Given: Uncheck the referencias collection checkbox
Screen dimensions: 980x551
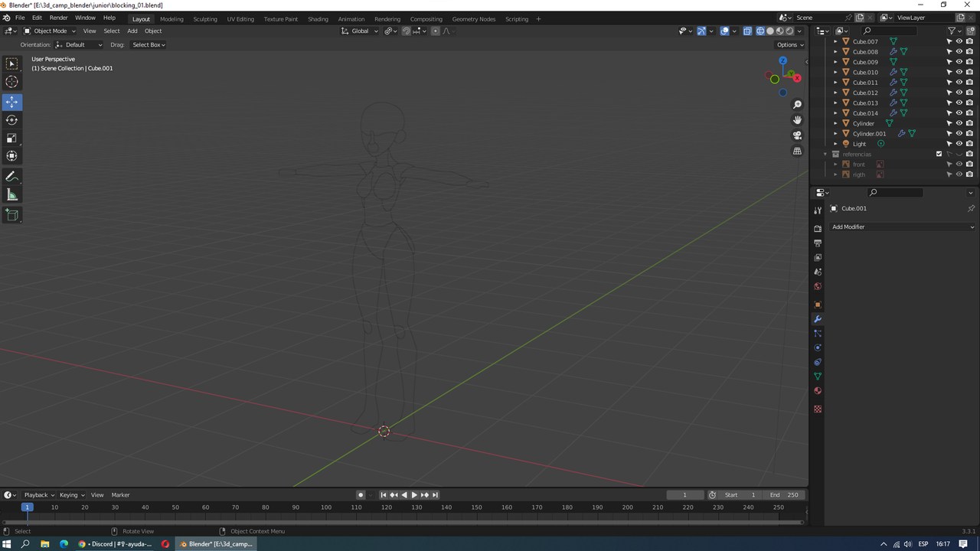Looking at the screenshot, I should (939, 154).
